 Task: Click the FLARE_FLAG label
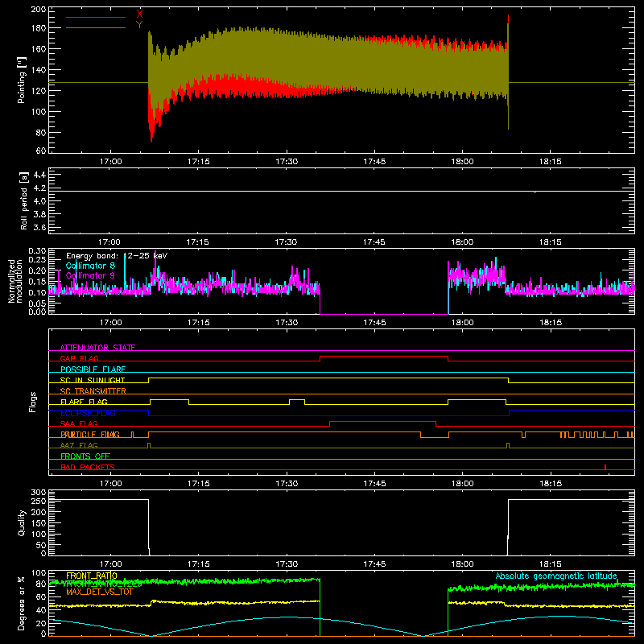(x=84, y=402)
